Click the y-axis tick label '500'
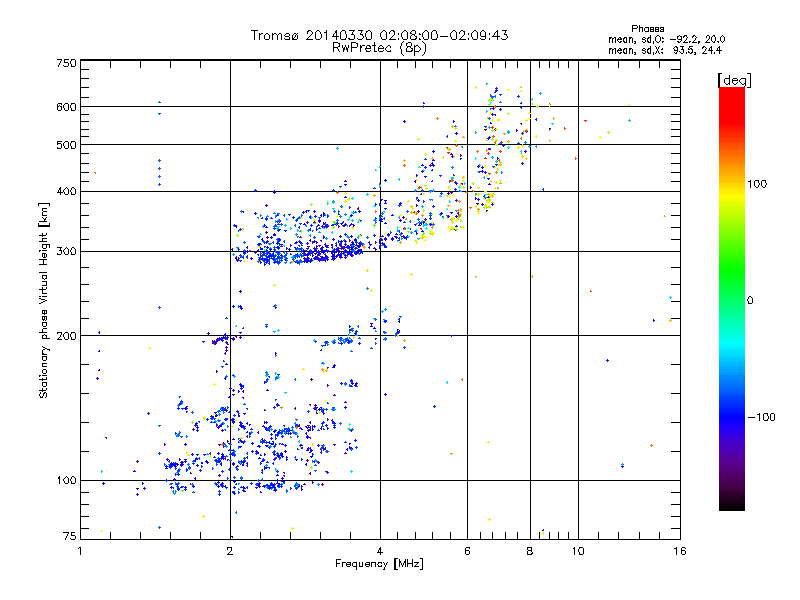The height and width of the screenshot is (600, 800). coord(66,145)
